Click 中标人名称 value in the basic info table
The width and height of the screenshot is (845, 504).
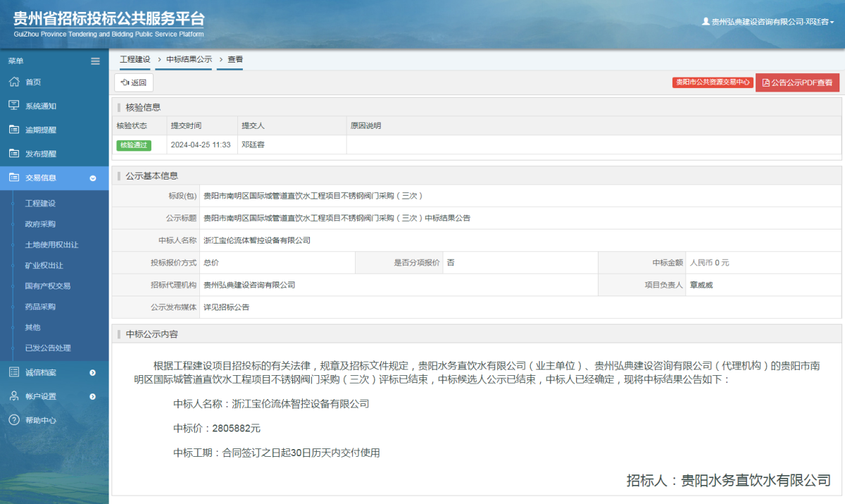point(257,240)
